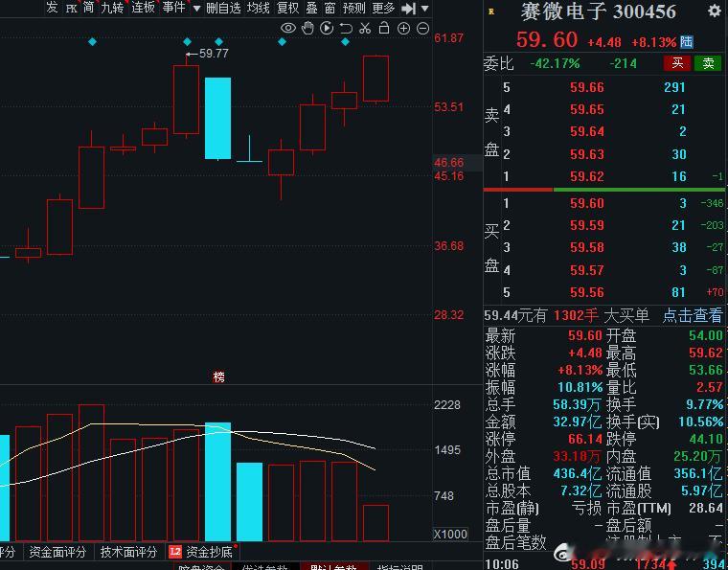The image size is (728, 570).
Task: Select sell level 1 price 59.62
Action: click(x=587, y=176)
